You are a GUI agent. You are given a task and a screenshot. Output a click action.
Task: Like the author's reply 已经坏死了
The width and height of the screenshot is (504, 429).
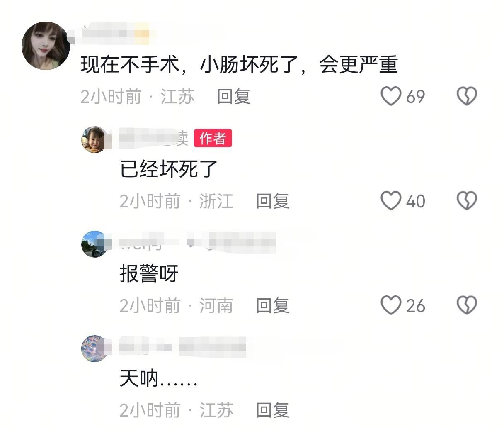tap(391, 201)
